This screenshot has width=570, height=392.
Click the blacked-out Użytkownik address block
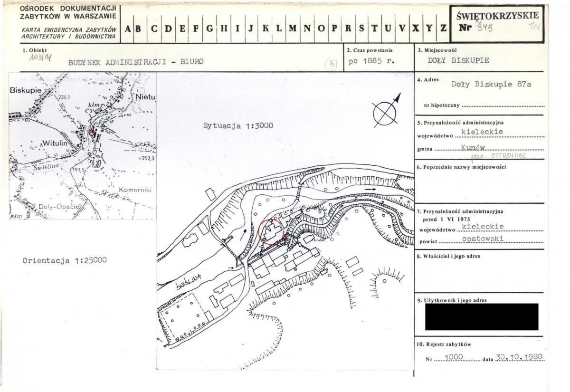pos(482,316)
